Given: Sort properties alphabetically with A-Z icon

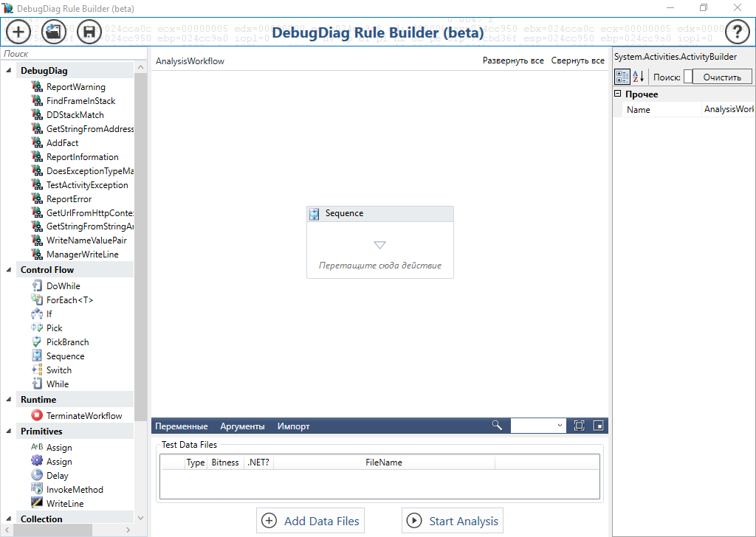Looking at the screenshot, I should pos(639,77).
